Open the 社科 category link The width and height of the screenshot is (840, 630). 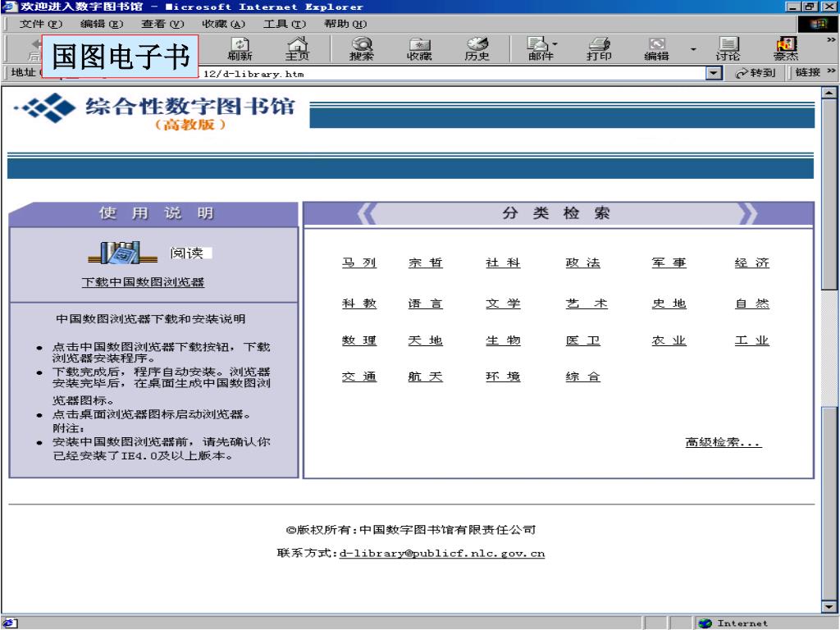[x=503, y=262]
